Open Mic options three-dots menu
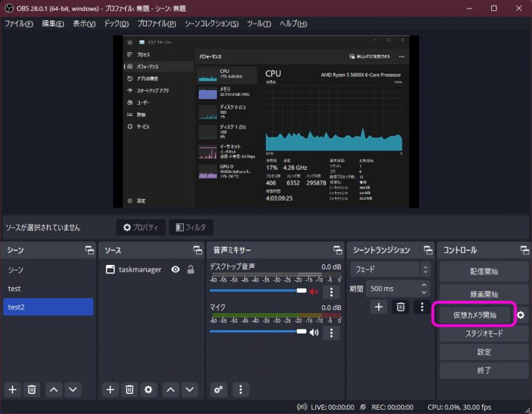 332,332
